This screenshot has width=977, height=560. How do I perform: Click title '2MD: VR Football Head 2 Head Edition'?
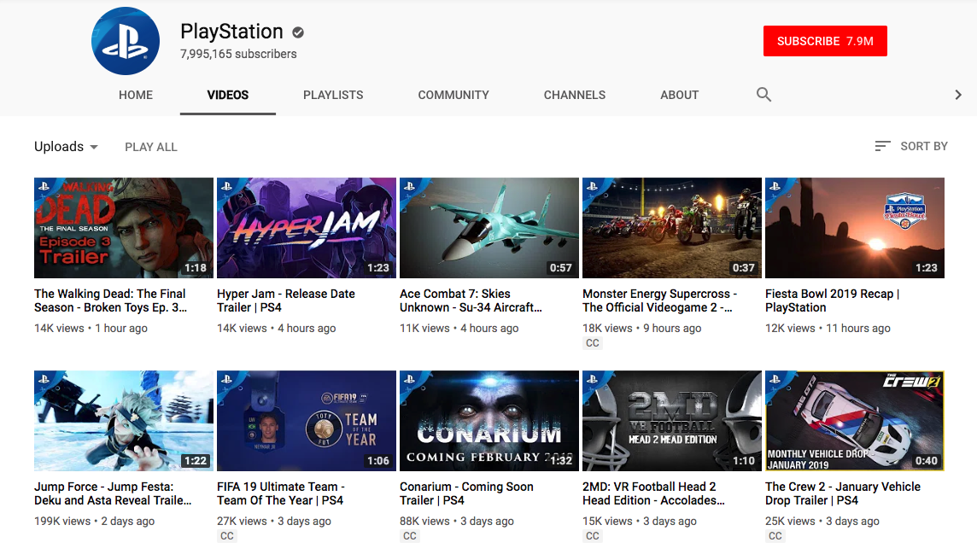pyautogui.click(x=653, y=493)
